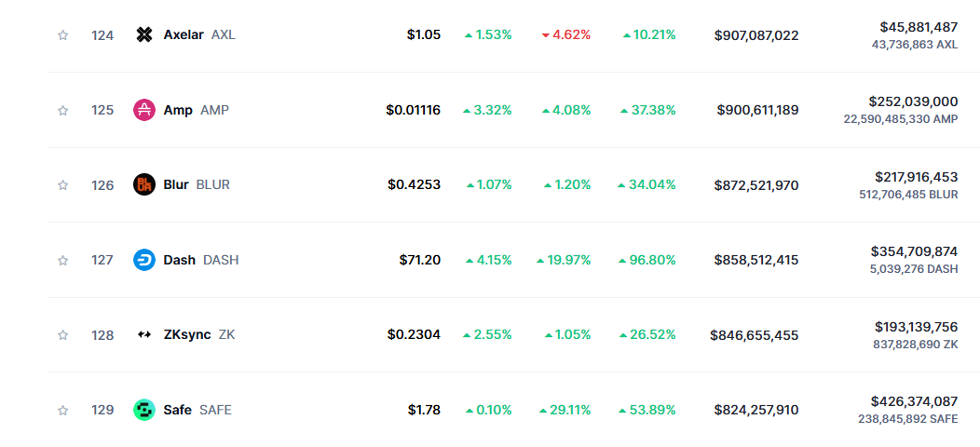The height and width of the screenshot is (447, 980).
Task: Click Dash's 24h volume $354,709,874
Action: coord(915,251)
